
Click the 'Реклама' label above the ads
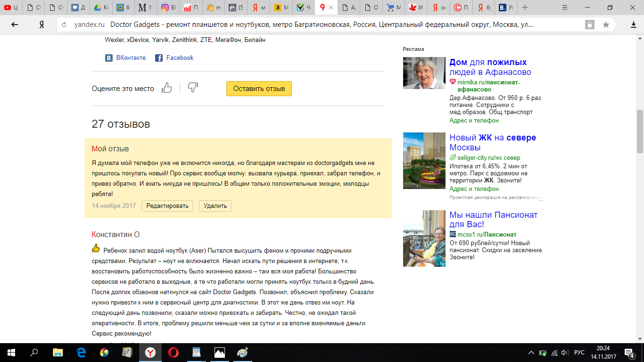[x=413, y=49]
